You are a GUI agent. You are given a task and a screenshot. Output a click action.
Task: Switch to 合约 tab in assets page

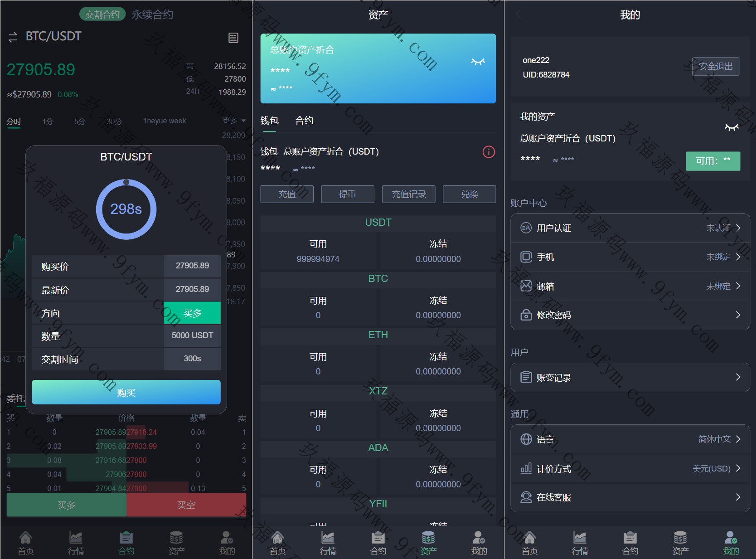coord(304,121)
